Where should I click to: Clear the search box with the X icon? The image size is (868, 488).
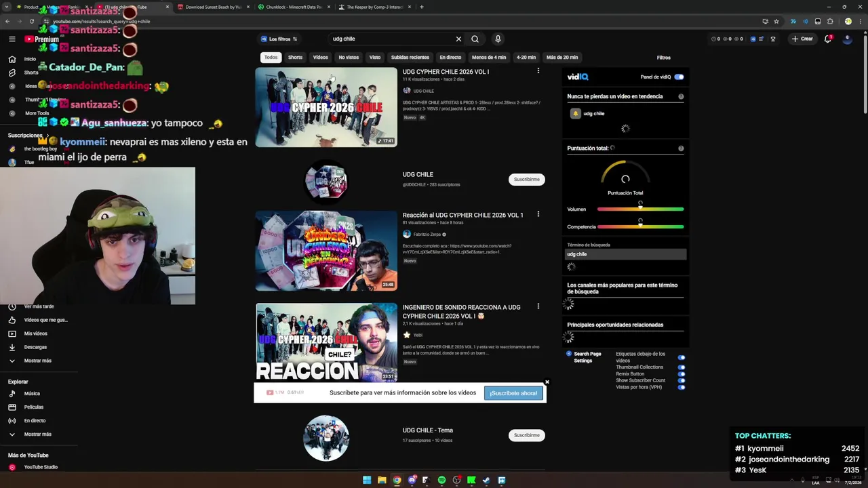click(458, 39)
